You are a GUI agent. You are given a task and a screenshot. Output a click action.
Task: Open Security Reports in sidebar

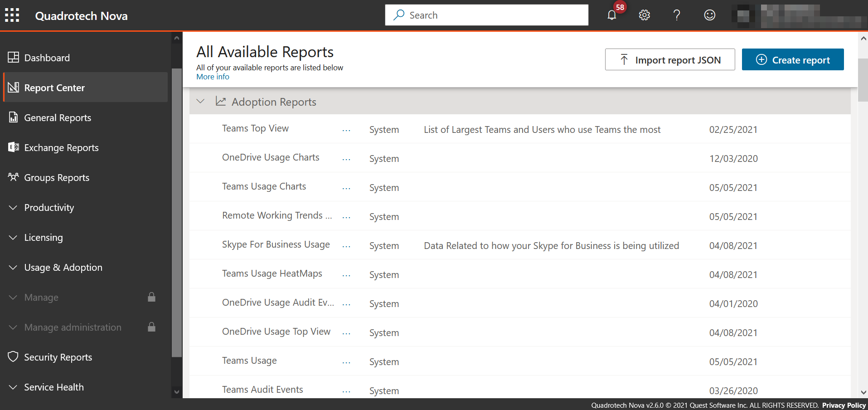click(85, 357)
